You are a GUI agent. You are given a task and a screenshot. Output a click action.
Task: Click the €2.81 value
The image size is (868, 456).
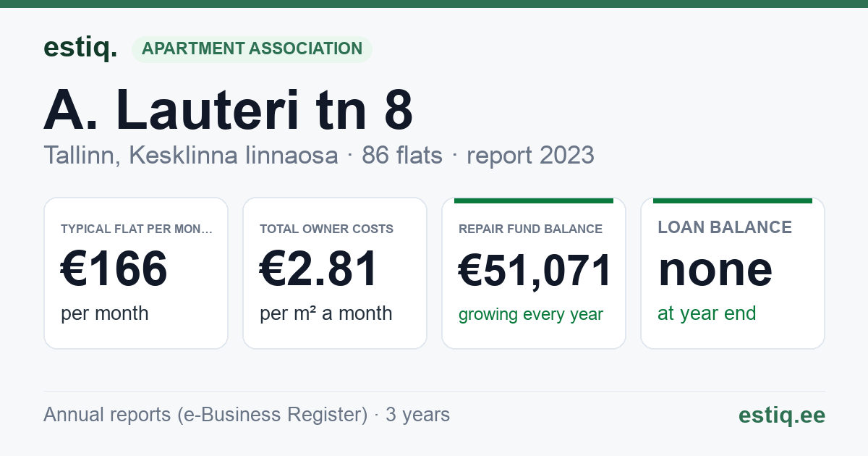tap(319, 269)
